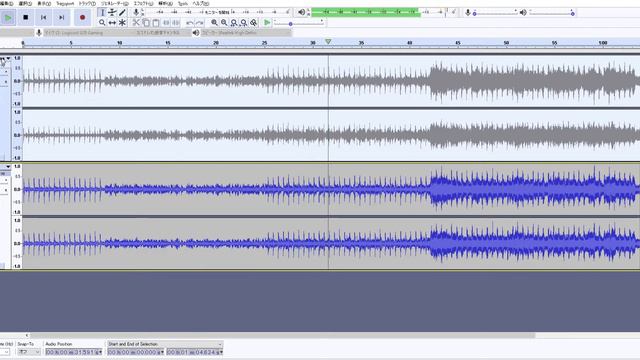Viewport: 640px width, 360px height.
Task: Click the Audio Position time field
Action: (74, 352)
